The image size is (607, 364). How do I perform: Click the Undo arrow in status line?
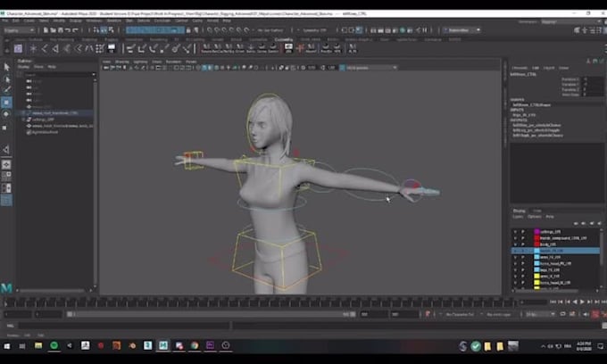68,30
